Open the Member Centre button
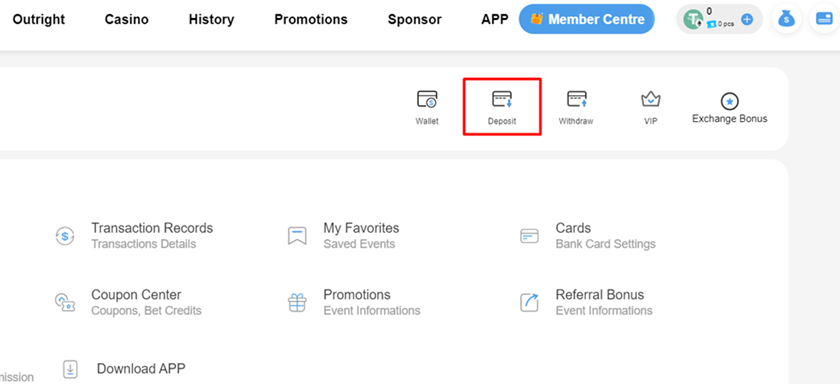This screenshot has width=840, height=384. (587, 19)
